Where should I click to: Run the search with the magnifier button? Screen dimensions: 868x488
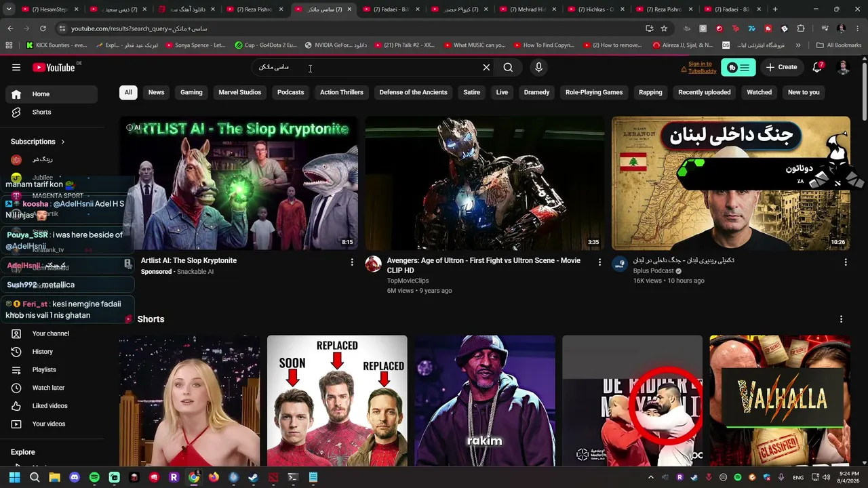tap(508, 67)
